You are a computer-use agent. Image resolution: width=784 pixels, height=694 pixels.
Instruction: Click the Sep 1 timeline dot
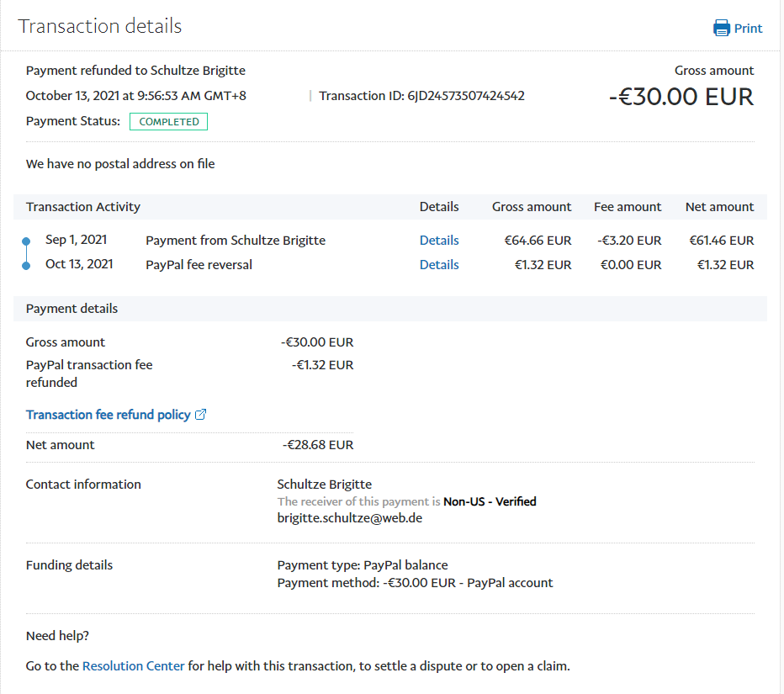(x=26, y=241)
